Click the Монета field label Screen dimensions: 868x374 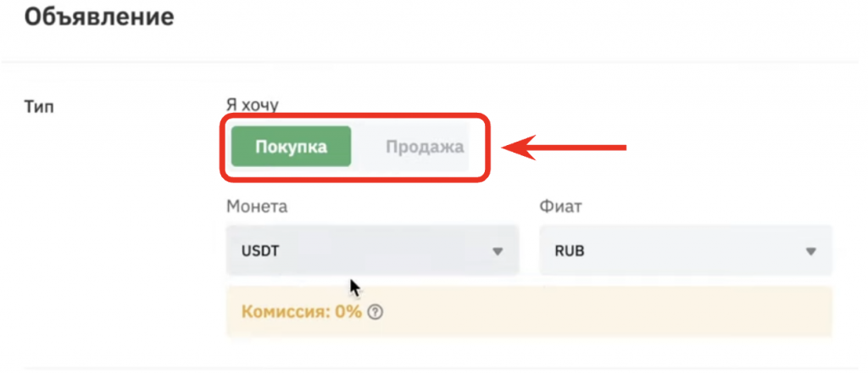257,206
